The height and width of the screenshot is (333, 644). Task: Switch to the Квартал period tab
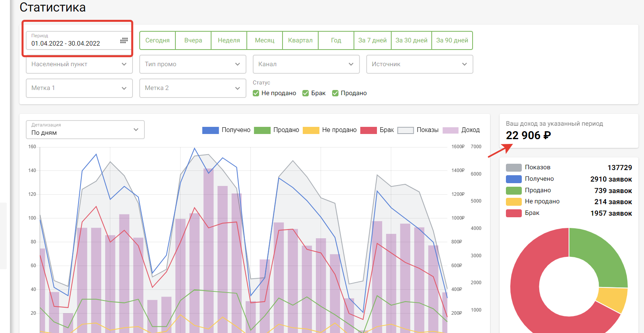pos(300,40)
